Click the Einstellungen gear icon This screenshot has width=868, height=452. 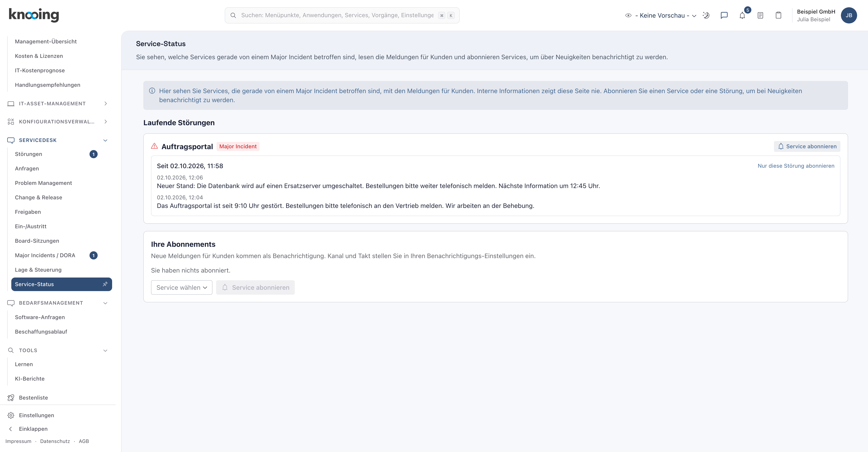tap(11, 415)
